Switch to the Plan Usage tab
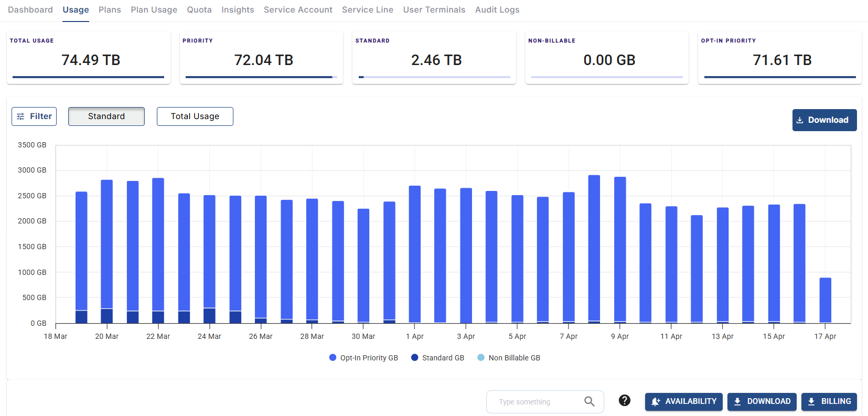 (154, 9)
